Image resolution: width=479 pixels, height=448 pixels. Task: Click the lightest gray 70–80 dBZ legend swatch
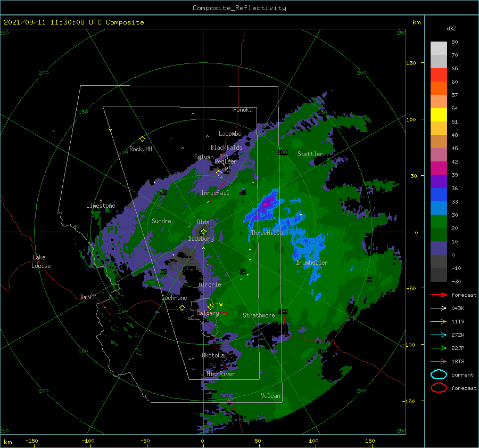coord(439,48)
